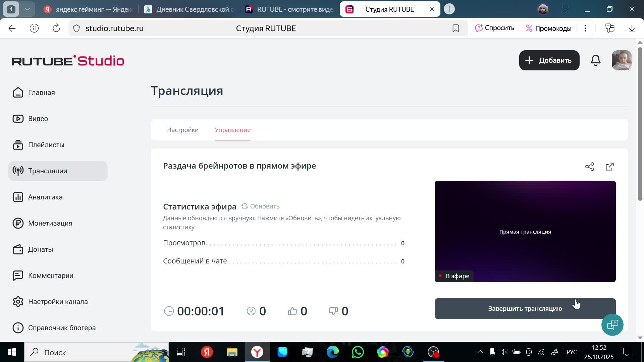Open the support chat bubble
The height and width of the screenshot is (362, 644).
612,324
